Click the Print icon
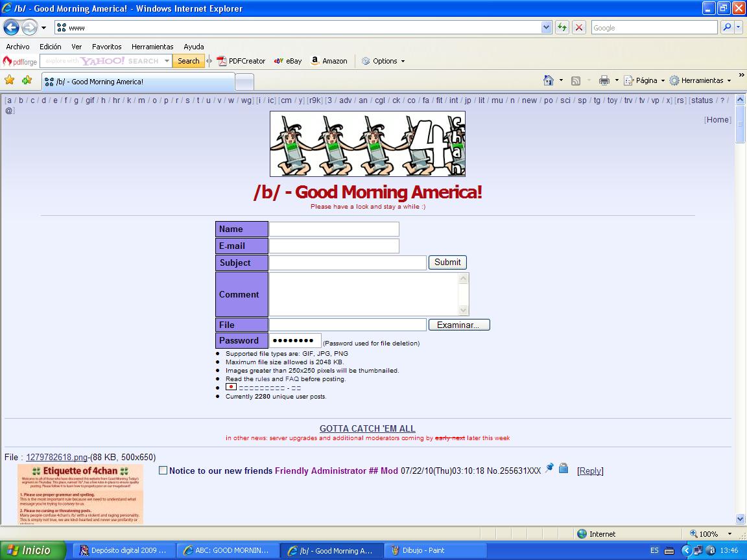The image size is (747, 560). pos(604,80)
